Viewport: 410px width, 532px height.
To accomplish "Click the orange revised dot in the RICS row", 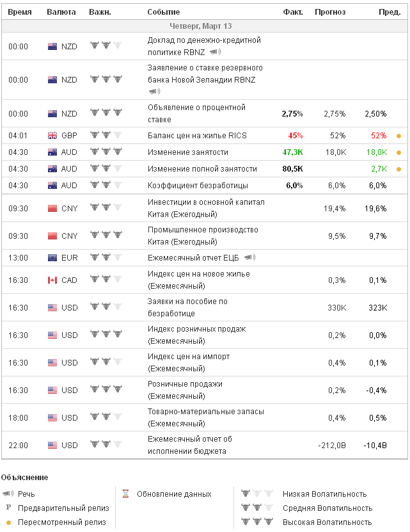I will pyautogui.click(x=399, y=136).
